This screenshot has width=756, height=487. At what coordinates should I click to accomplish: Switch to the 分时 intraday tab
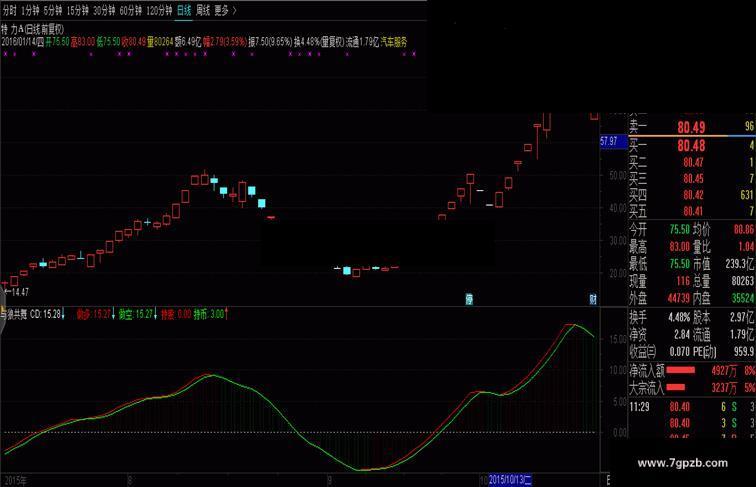(x=10, y=10)
